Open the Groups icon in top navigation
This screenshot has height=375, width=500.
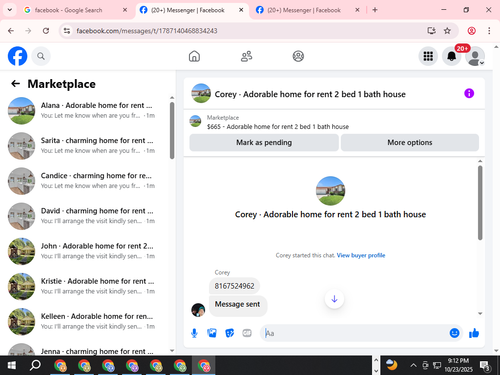point(298,56)
